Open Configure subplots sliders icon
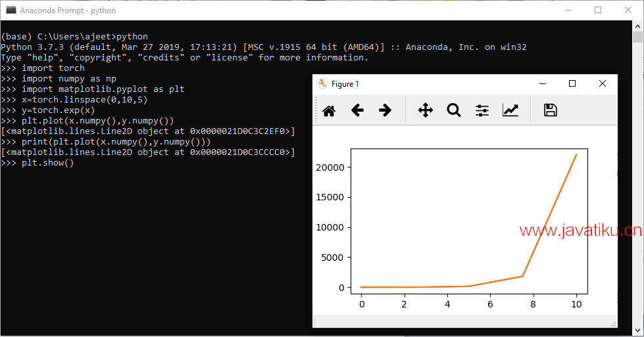The height and width of the screenshot is (337, 644). pyautogui.click(x=482, y=110)
